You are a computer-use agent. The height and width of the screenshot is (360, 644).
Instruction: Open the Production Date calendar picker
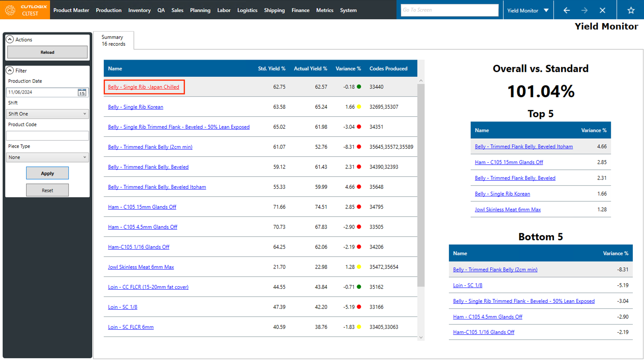[82, 92]
